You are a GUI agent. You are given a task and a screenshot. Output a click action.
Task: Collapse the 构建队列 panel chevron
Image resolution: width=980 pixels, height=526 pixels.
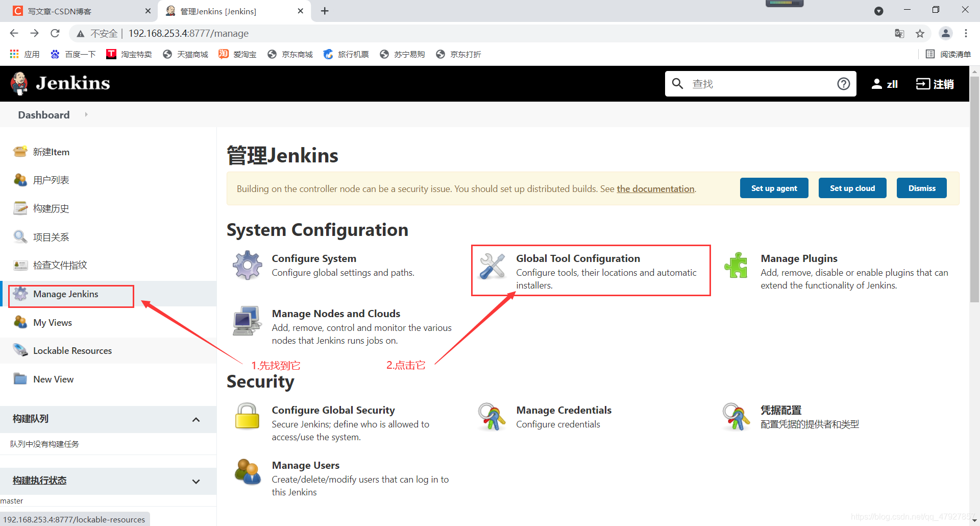196,419
